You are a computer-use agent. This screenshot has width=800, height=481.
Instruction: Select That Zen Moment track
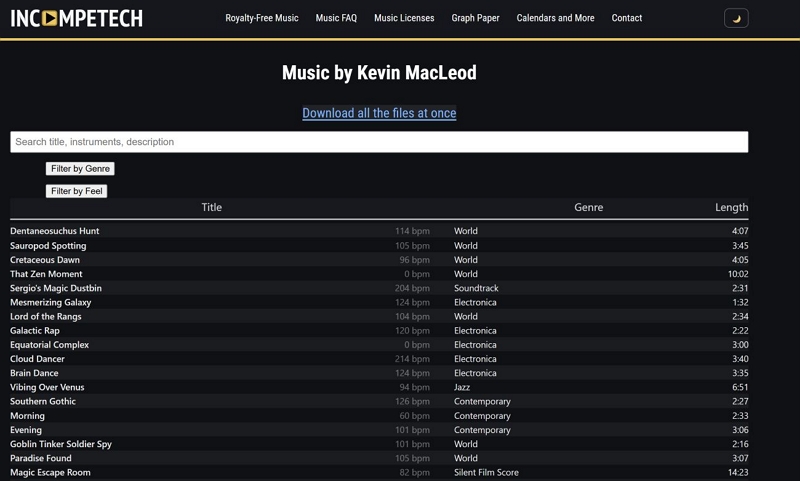(46, 274)
